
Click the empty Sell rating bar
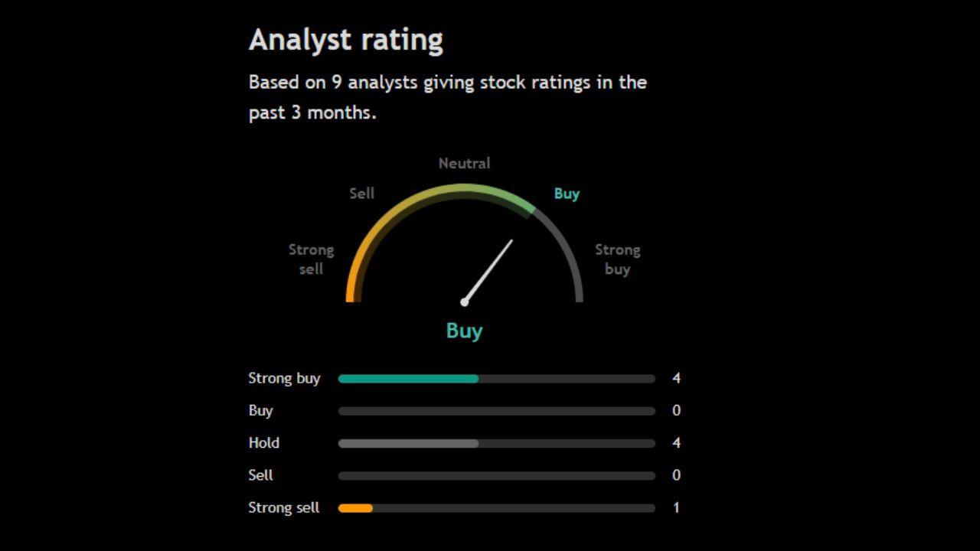click(496, 475)
